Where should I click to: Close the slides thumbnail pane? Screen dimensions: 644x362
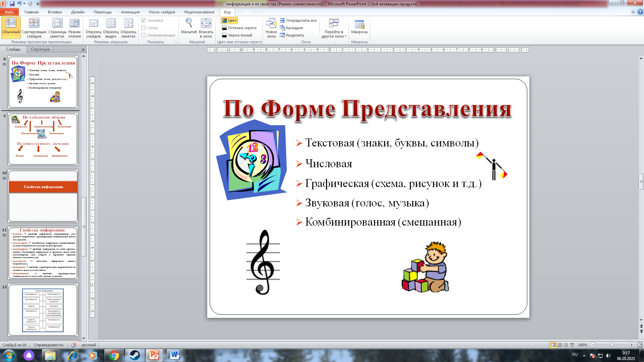pyautogui.click(x=83, y=50)
